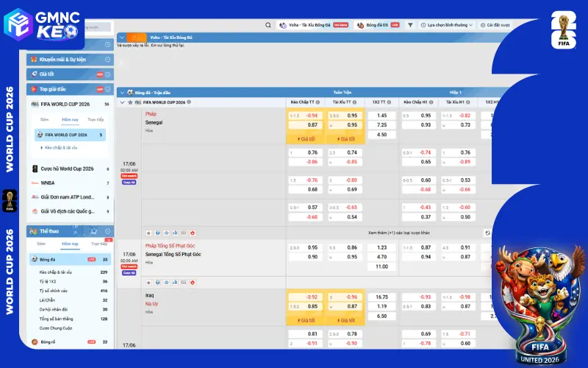588x368 pixels.
Task: Select the Trực tiếp tab under Top giải đấu
Action: (x=96, y=119)
